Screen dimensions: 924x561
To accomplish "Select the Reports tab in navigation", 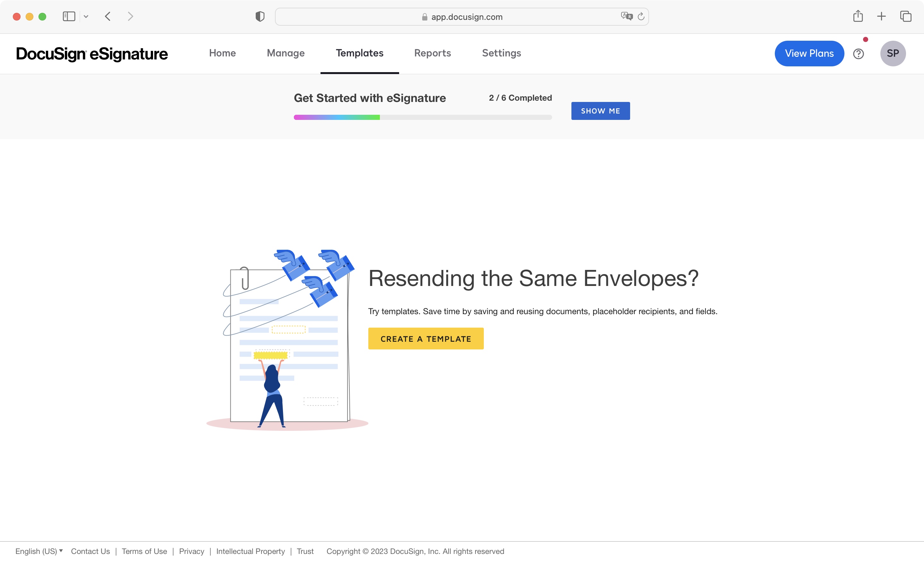I will (x=432, y=54).
